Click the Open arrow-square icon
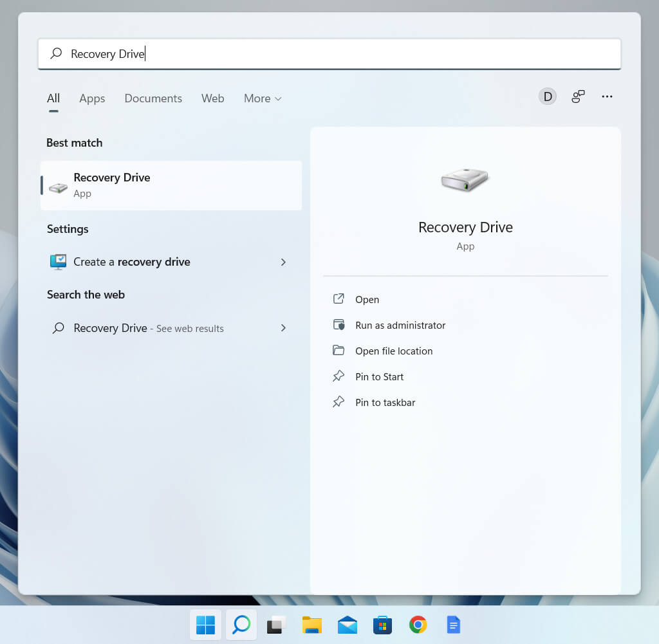 pyautogui.click(x=339, y=299)
